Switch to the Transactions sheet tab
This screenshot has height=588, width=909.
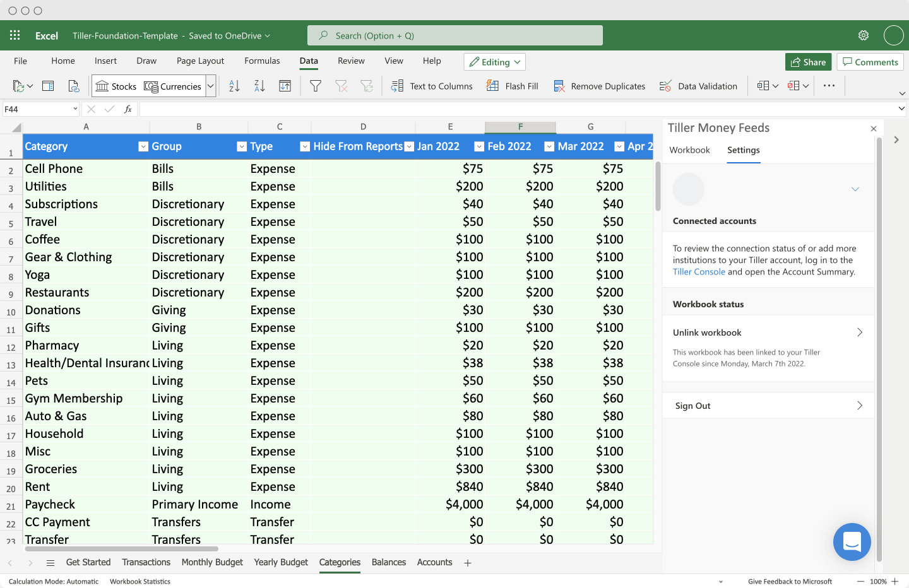146,562
